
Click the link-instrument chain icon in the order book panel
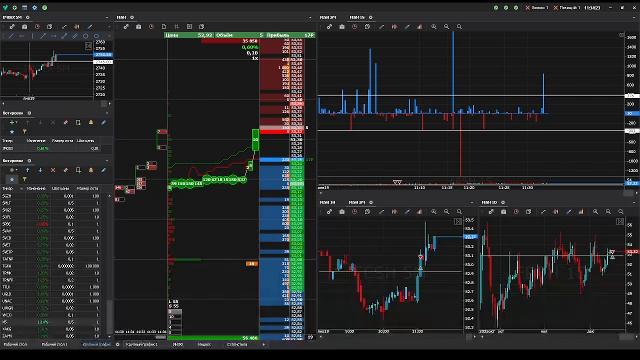point(126,27)
